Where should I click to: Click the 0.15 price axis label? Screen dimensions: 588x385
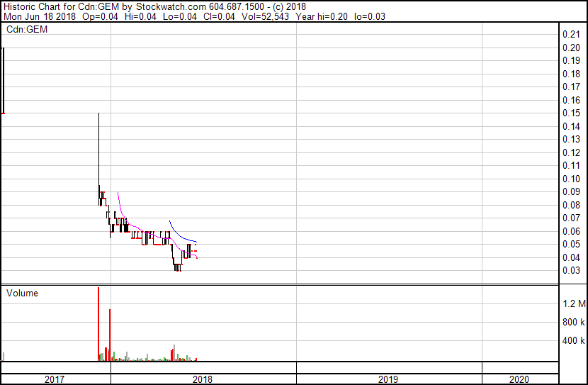click(571, 113)
